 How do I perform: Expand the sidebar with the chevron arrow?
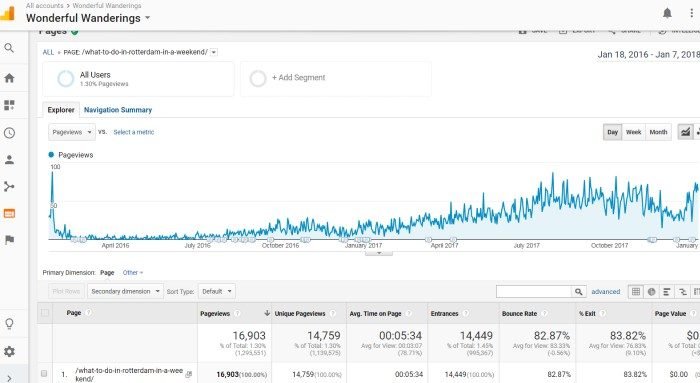[x=9, y=379]
